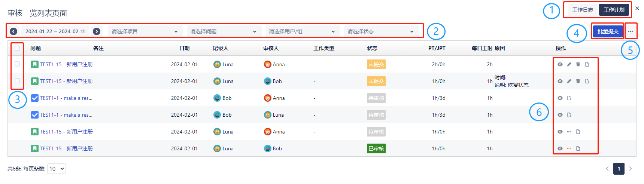The image size is (644, 184).
Task: Check the box for the first TEST1-15 row
Action: coord(17,64)
